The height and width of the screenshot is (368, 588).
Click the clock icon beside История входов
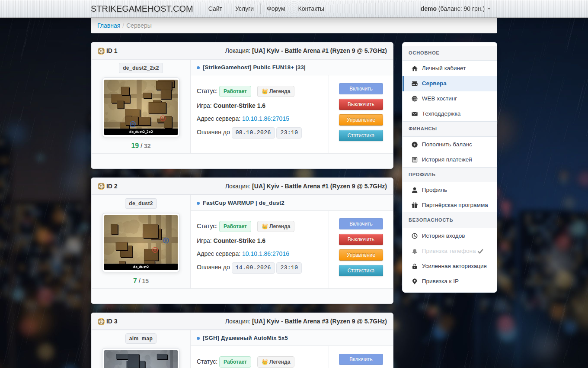click(x=415, y=236)
